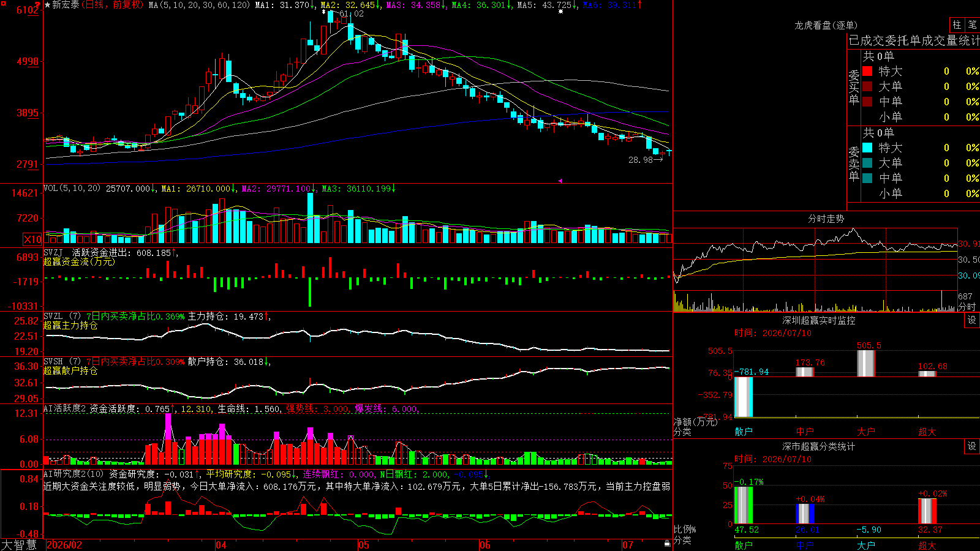Click the 2026/02 date marker on the axis
The width and height of the screenshot is (980, 551).
[64, 545]
